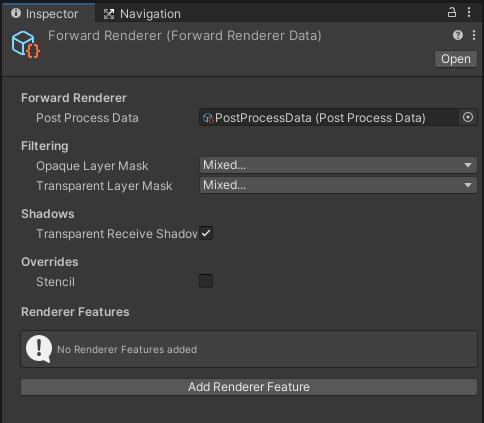
Task: Enable the Stencil override checkbox
Action: point(206,281)
